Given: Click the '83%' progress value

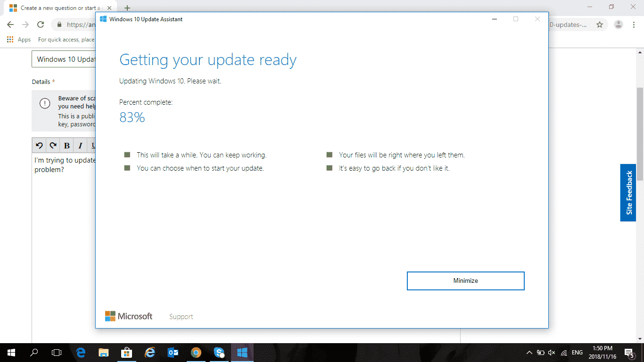Looking at the screenshot, I should [132, 117].
